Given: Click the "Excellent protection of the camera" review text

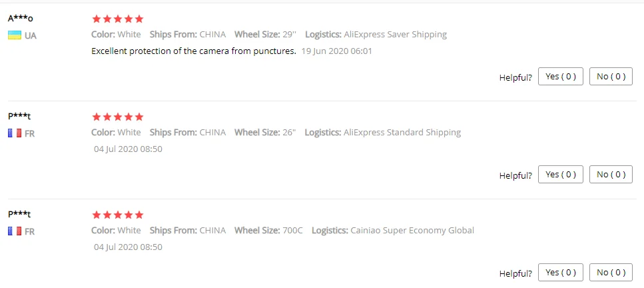Looking at the screenshot, I should coord(194,51).
